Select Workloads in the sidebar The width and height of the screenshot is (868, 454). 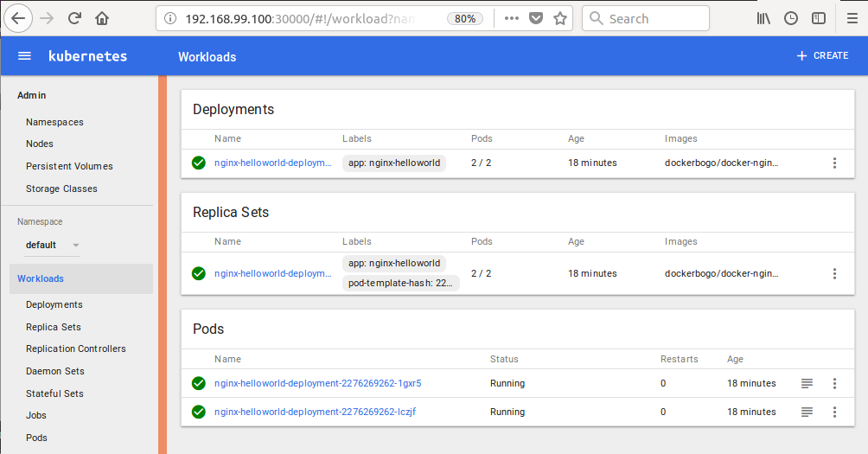tap(81, 278)
